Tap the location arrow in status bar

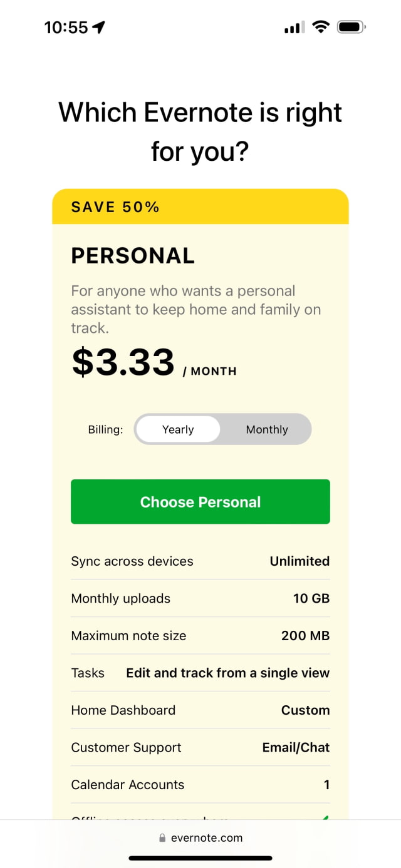coord(98,28)
